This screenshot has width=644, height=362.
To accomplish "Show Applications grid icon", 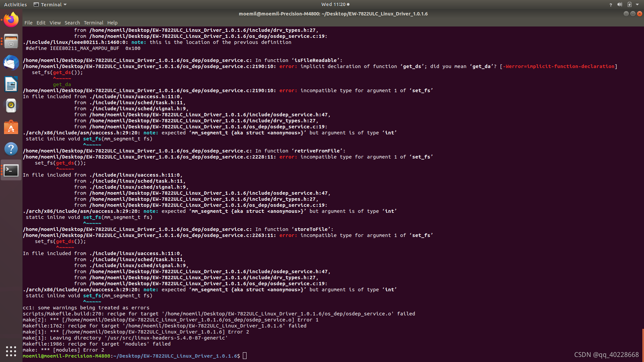I will point(11,351).
